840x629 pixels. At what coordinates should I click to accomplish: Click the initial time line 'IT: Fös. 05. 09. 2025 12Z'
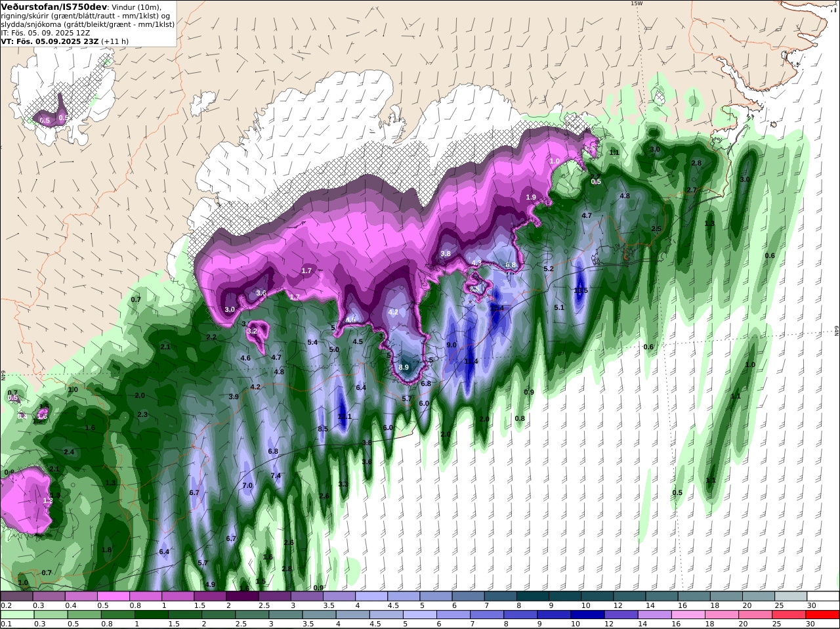pyautogui.click(x=45, y=32)
